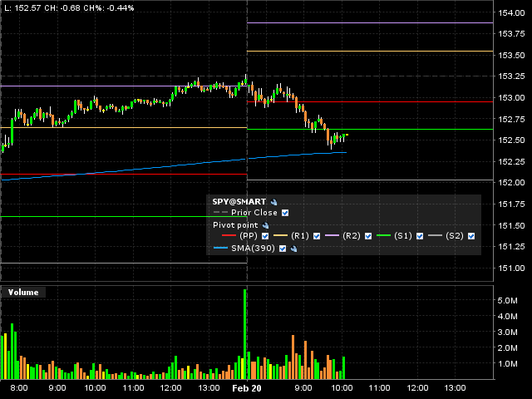Click the Feb 20 date axis label
The image size is (532, 399).
[247, 388]
